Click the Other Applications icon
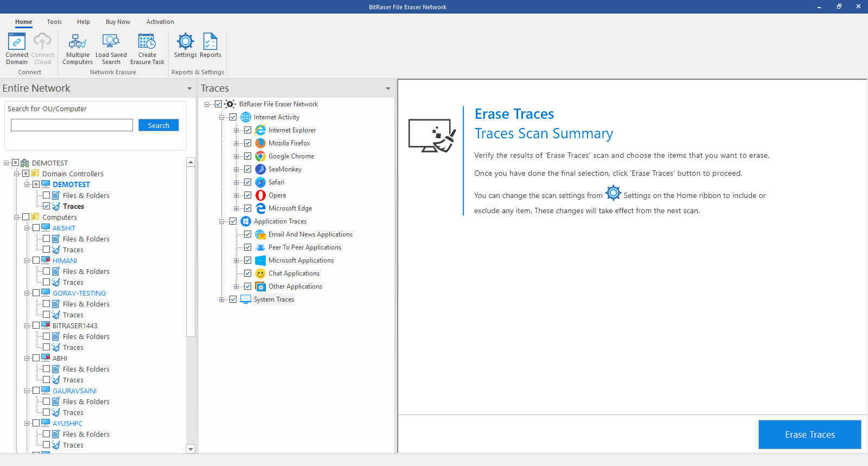 tap(260, 286)
